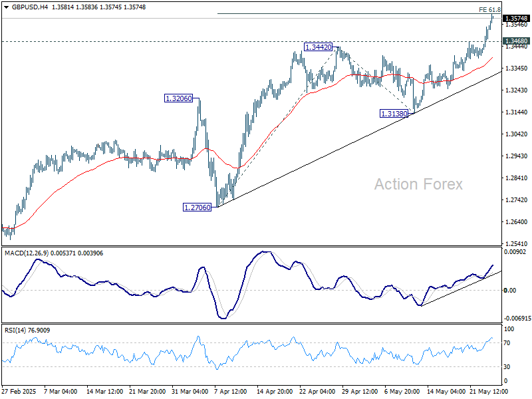Select the 1.34420 price label
This screenshot has width=532, height=399.
click(319, 47)
